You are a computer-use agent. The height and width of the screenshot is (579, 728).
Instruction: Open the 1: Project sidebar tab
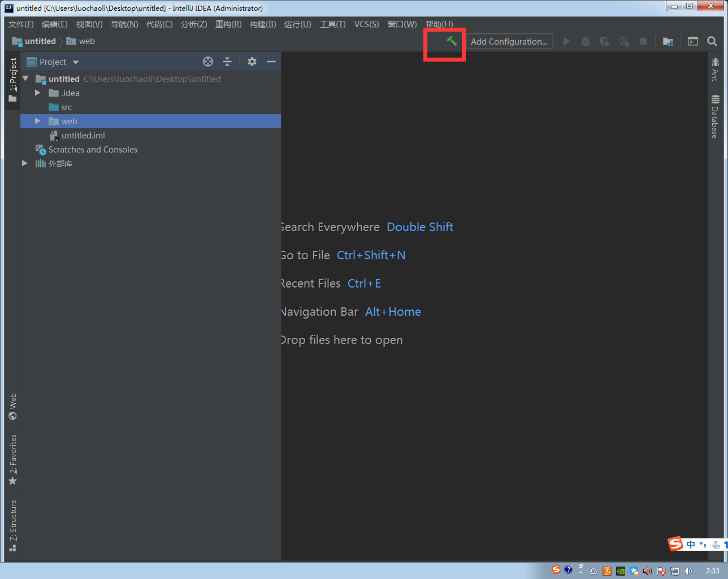(x=12, y=79)
